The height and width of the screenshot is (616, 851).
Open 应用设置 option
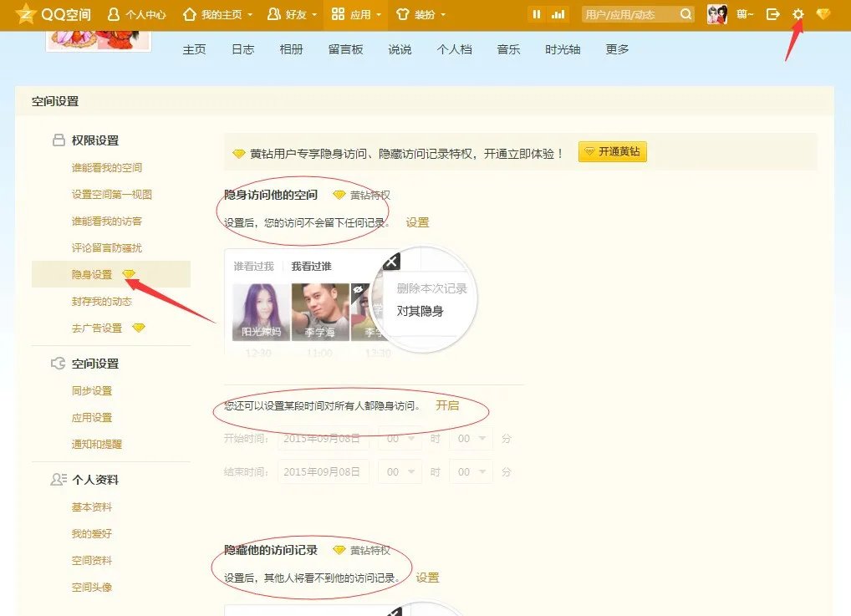(92, 417)
